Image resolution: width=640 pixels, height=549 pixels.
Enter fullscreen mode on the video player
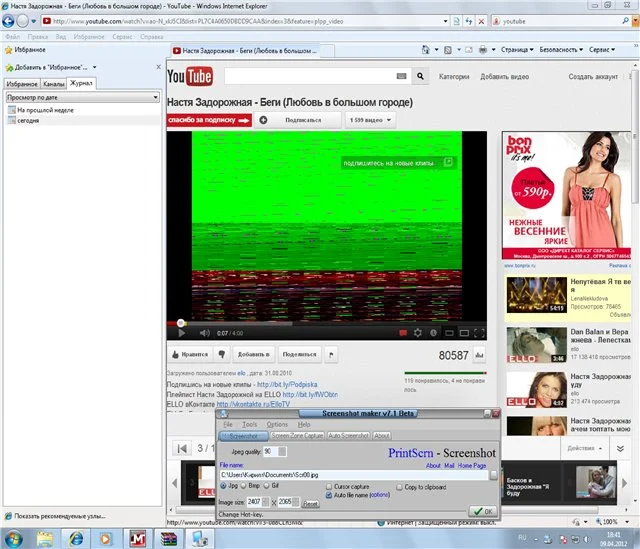(x=480, y=333)
